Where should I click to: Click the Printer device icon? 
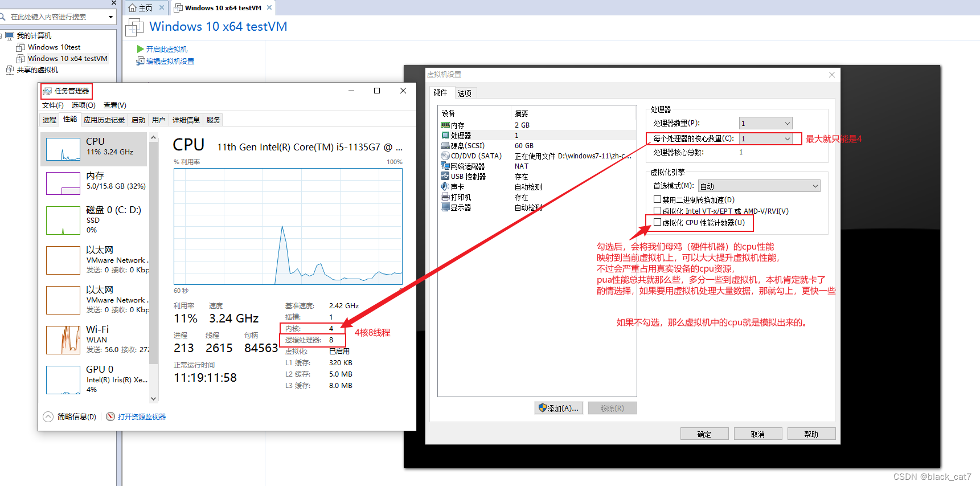[445, 197]
